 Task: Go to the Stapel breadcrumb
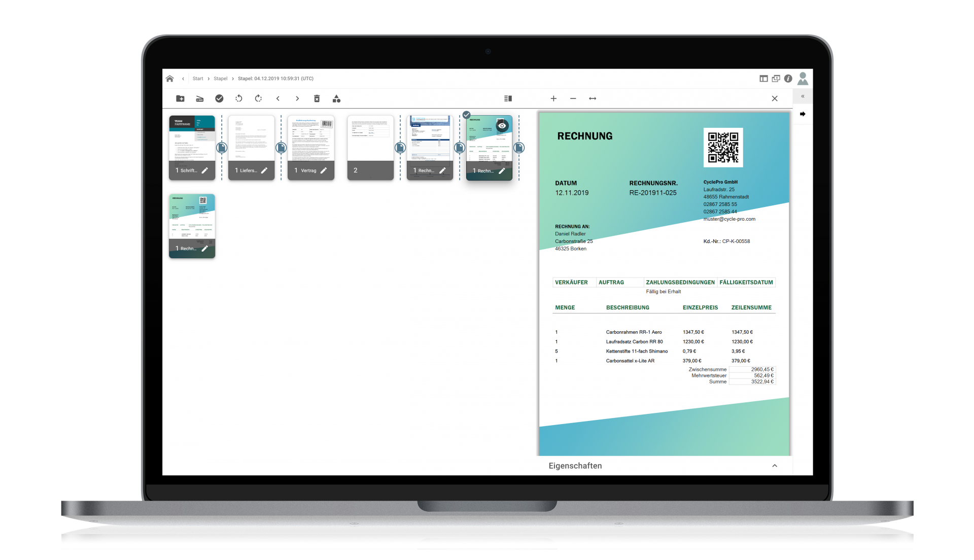coord(220,79)
